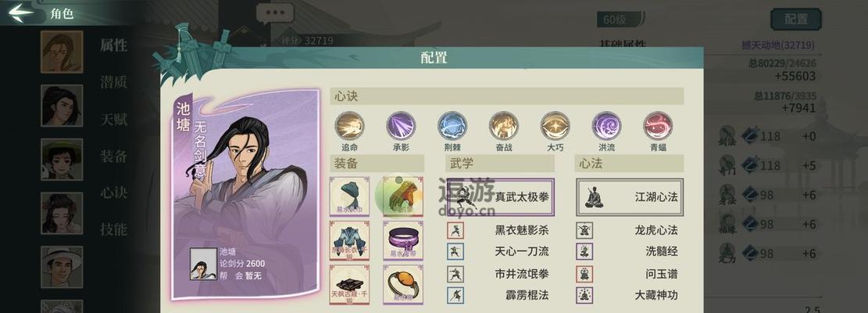Select the 追命 heart-formula icon
Image resolution: width=868 pixels, height=313 pixels.
coord(349,126)
